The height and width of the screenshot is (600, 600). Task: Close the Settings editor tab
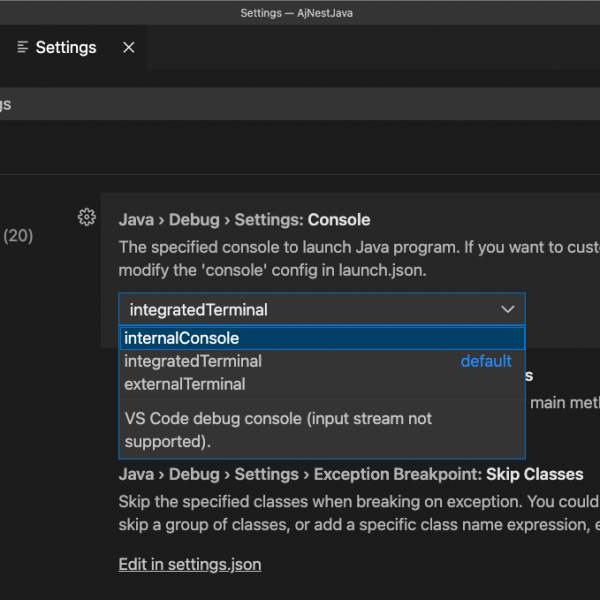(x=128, y=47)
